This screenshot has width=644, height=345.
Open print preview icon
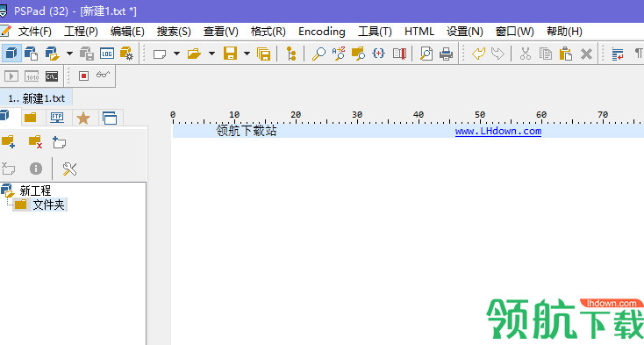click(426, 54)
